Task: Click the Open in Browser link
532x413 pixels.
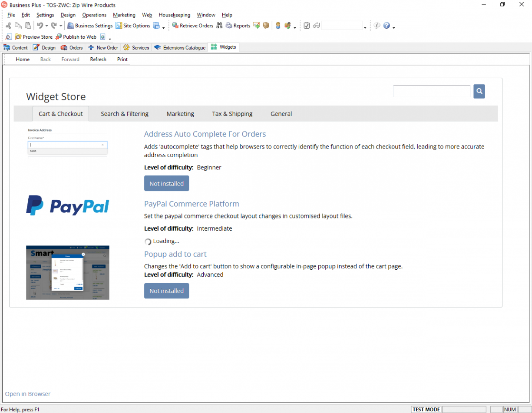Action: pos(28,394)
